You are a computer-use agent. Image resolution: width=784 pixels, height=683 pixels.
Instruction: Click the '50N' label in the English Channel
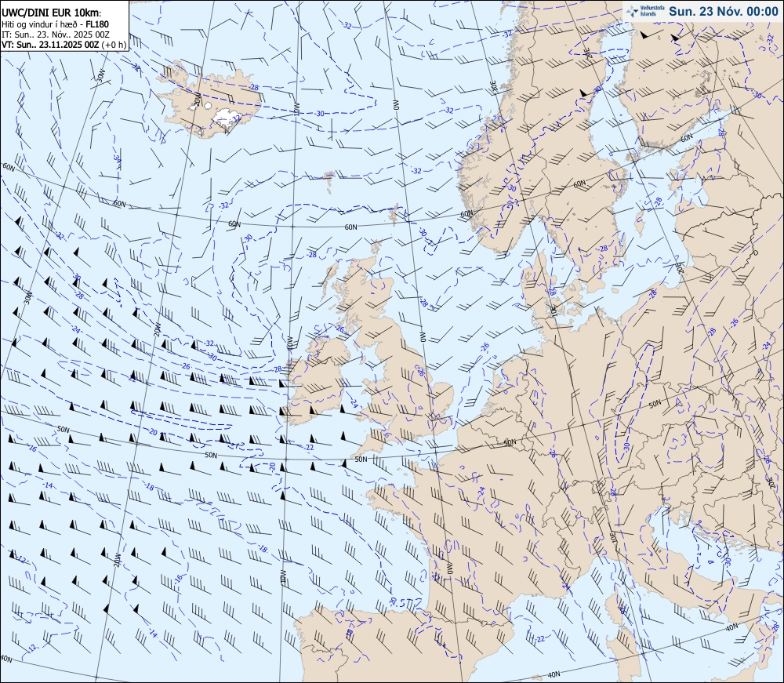coord(361,459)
